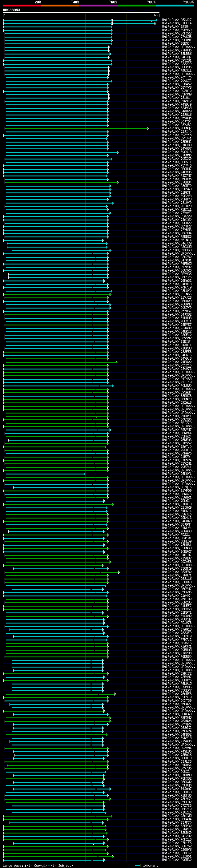Select hit label UniRef100_B5VWQ5

pos(177,118)
